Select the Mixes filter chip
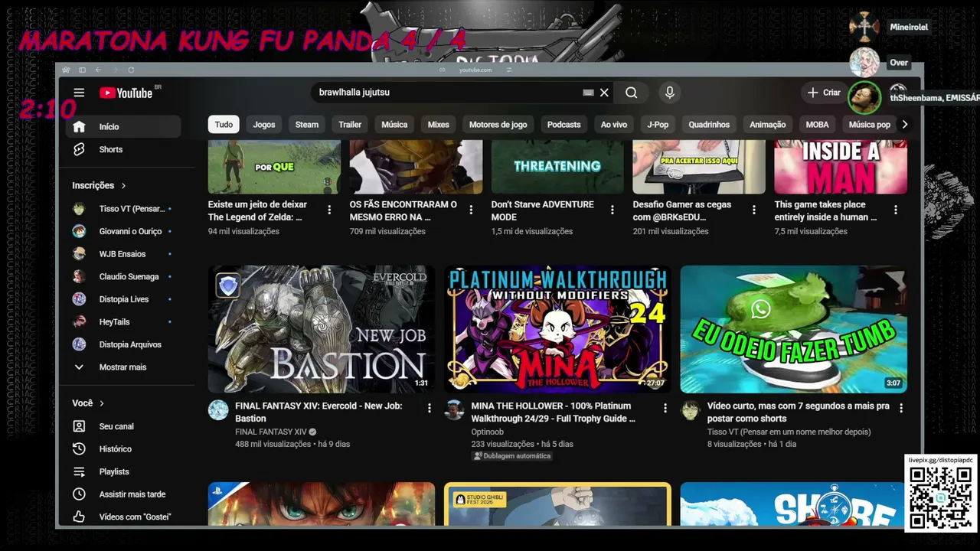Screen dimensions: 980x551 point(439,124)
